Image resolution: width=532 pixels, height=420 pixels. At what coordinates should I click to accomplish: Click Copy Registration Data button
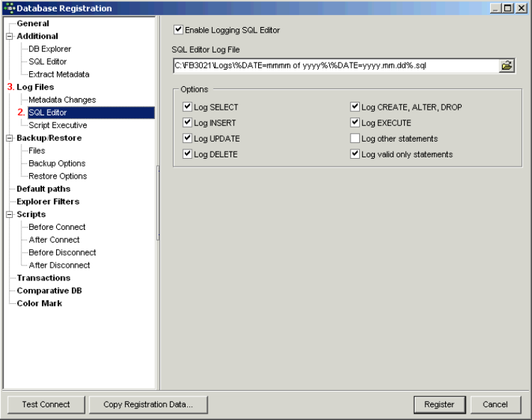click(148, 404)
